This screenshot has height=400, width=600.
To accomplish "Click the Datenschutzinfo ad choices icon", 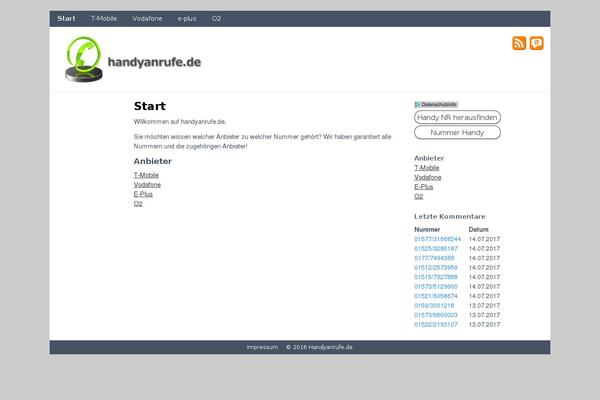I will 417,104.
